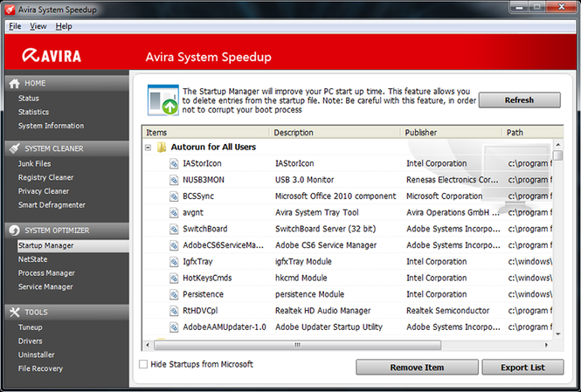
Task: Sort by the Publisher column header
Action: (x=452, y=132)
